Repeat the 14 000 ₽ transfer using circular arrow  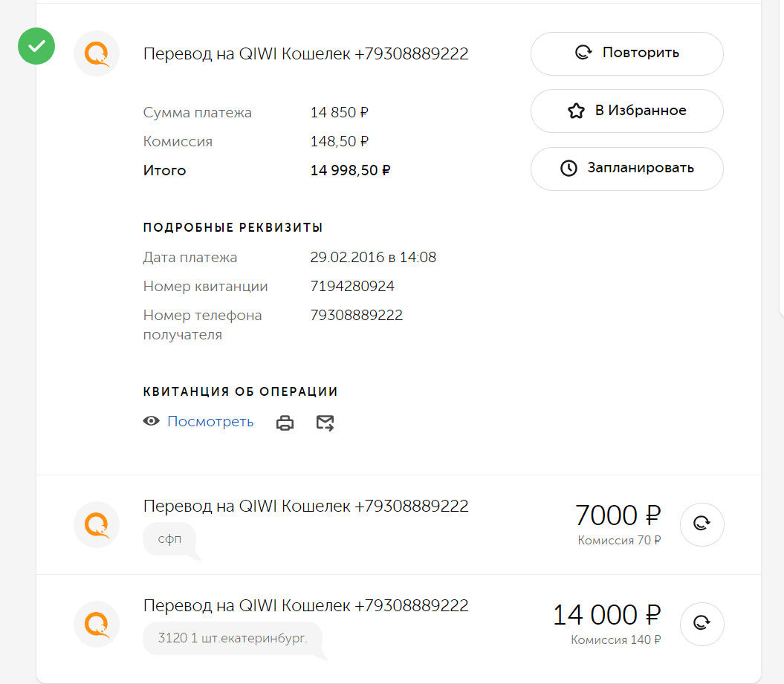pos(702,624)
